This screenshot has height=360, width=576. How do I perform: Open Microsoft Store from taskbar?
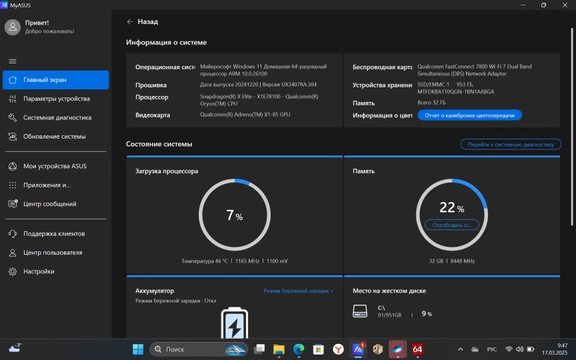[318, 349]
